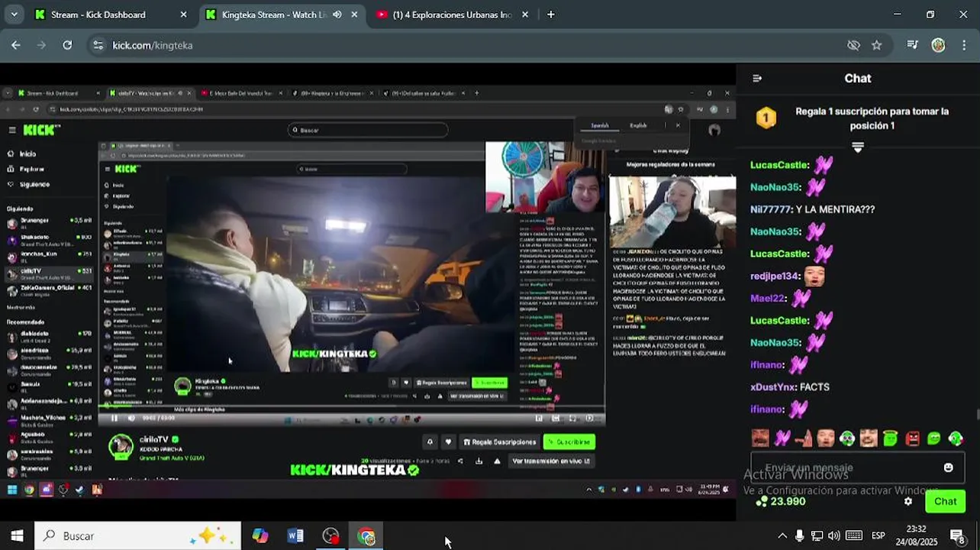
Task: Open the clock and calendar showing 23:32
Action: 917,535
